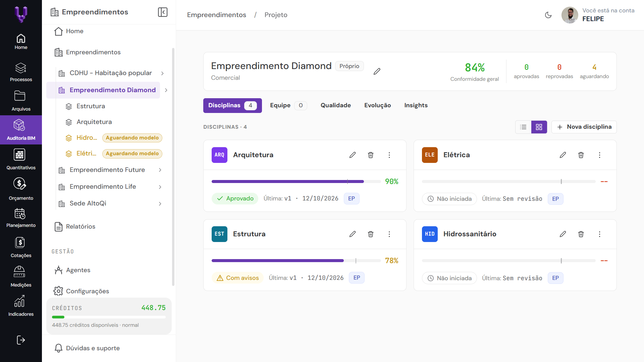This screenshot has width=644, height=362.
Task: Collapse the Empreendimentos side panel
Action: coord(163,12)
